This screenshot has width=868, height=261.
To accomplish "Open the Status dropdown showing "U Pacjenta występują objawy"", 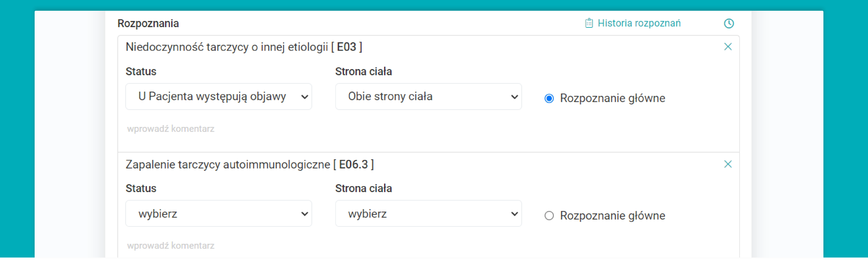I will pos(219,97).
